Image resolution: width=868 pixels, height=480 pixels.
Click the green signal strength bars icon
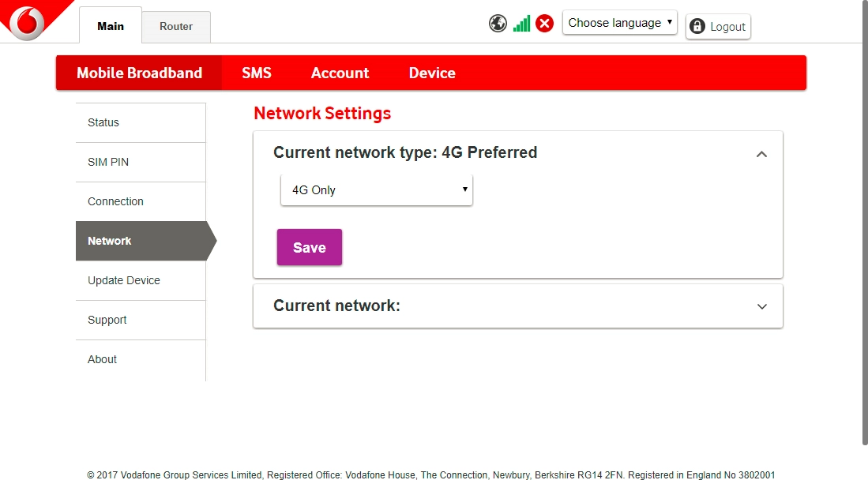[x=521, y=24]
